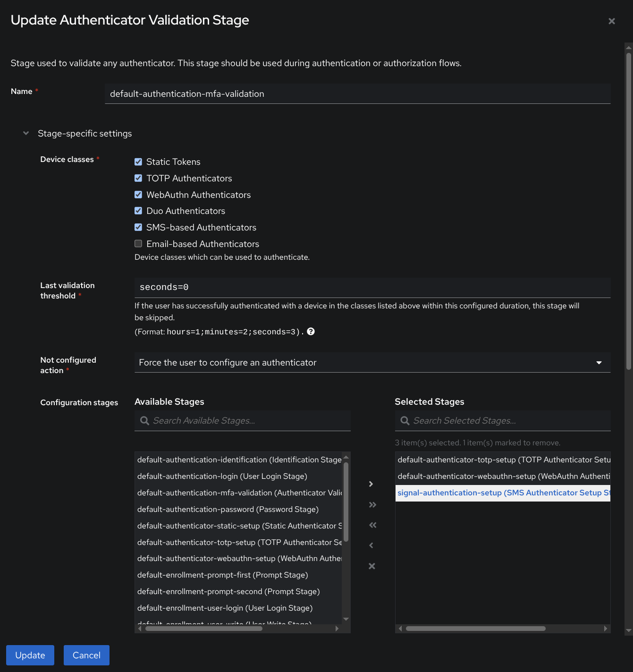Click the Selected Stages horizontal scrollbar
This screenshot has width=633, height=672.
[475, 629]
